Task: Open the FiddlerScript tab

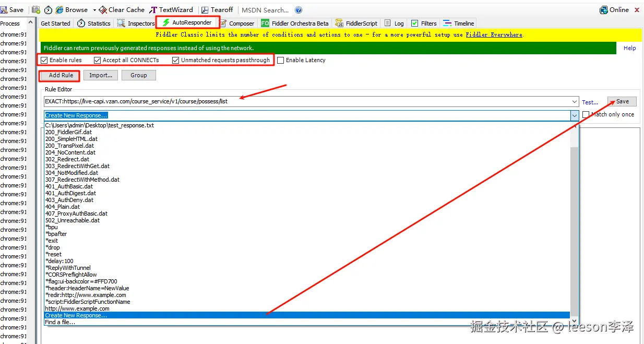Action: click(356, 23)
